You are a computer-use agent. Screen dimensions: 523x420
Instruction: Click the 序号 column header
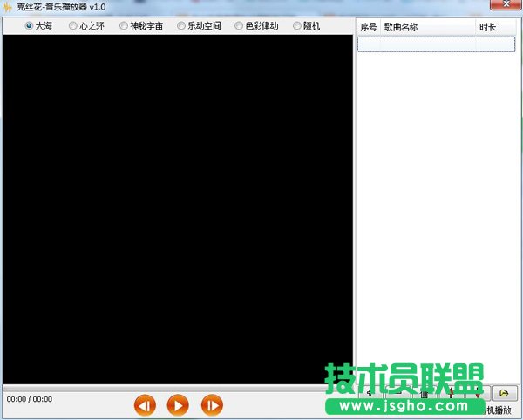[369, 27]
